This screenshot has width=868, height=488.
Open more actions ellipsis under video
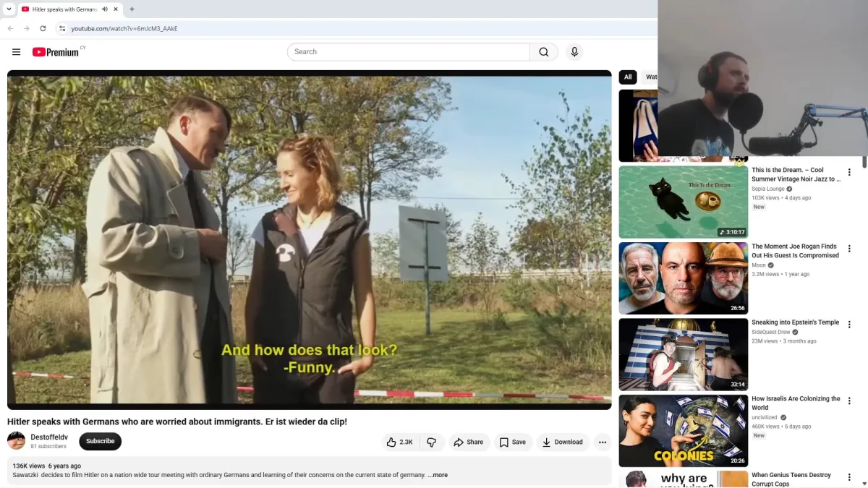(603, 442)
